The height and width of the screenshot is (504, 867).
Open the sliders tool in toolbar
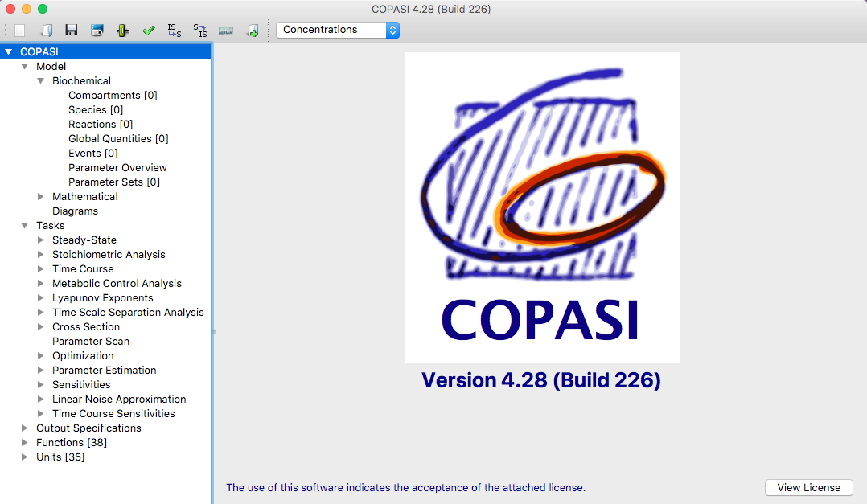pyautogui.click(x=123, y=31)
